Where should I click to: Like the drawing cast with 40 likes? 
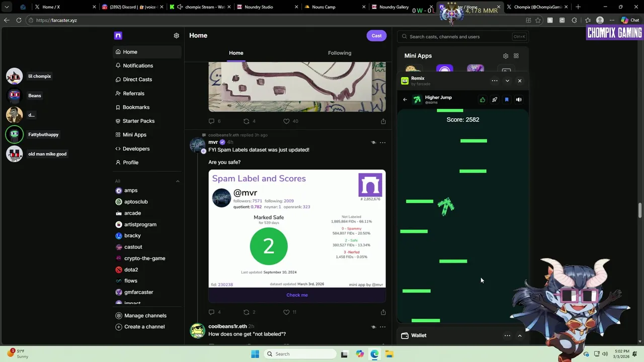(x=286, y=121)
